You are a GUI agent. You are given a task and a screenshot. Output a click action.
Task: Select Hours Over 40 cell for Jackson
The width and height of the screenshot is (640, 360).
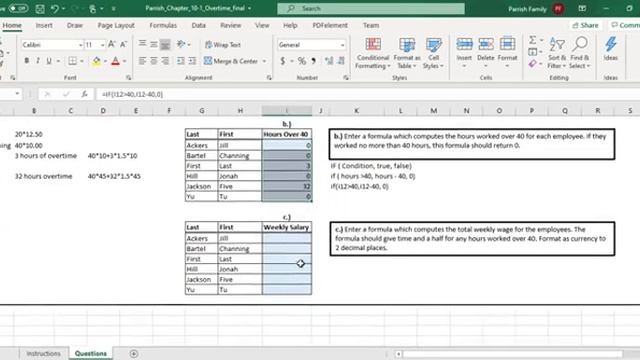click(287, 186)
